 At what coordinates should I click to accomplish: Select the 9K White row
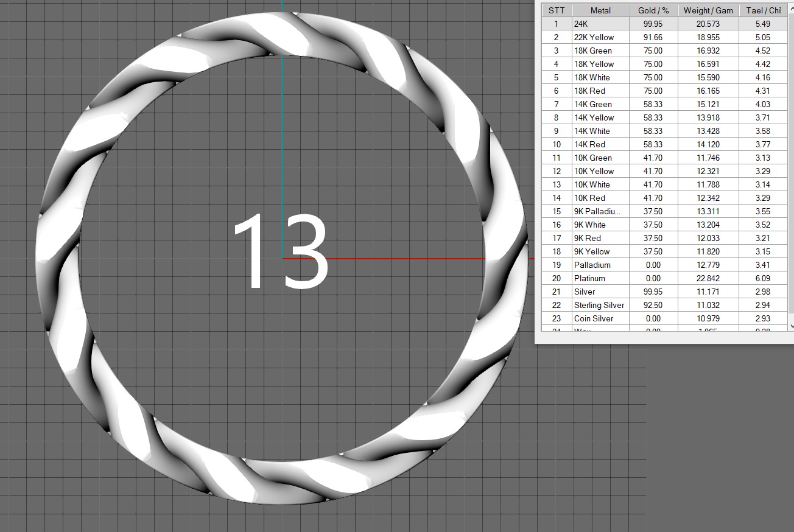(x=665, y=225)
